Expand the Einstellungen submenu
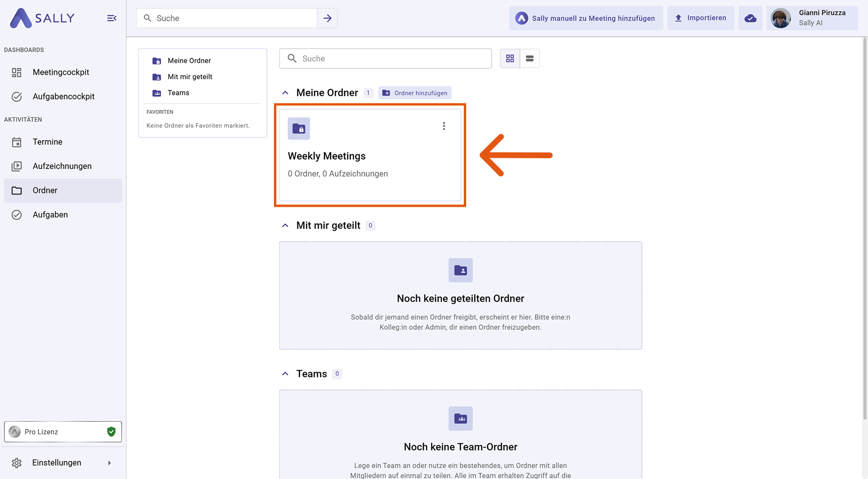868x479 pixels. (110, 463)
